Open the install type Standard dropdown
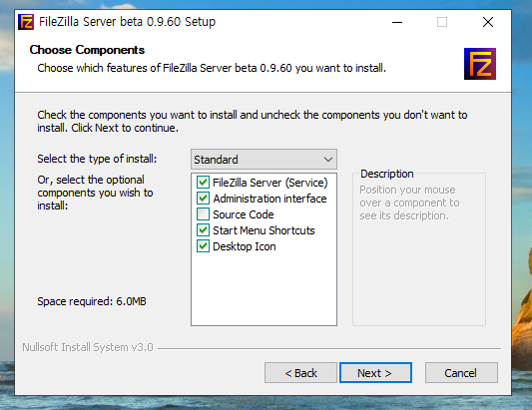Screen dimensions: 532x410 pos(264,159)
